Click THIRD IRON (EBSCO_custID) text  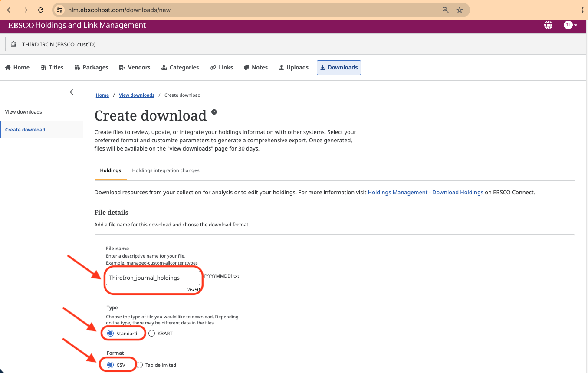(x=59, y=44)
